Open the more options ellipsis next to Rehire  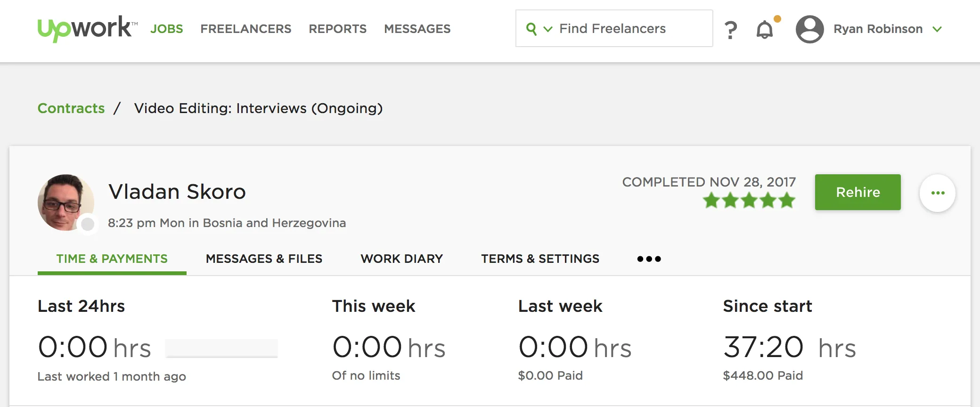pos(937,192)
